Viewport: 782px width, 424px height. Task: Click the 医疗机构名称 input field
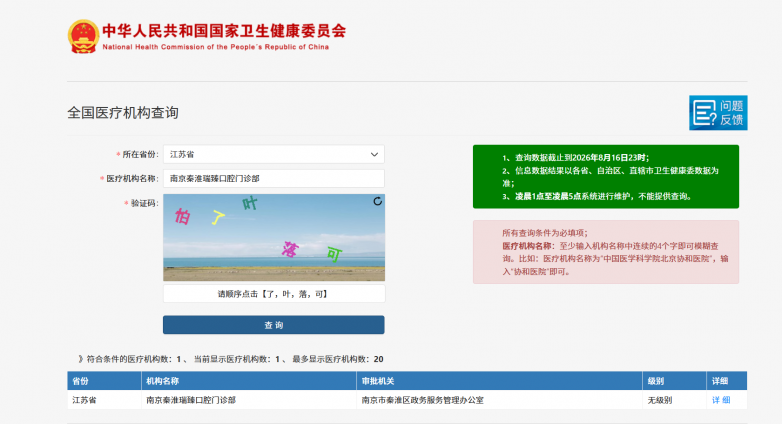point(274,179)
